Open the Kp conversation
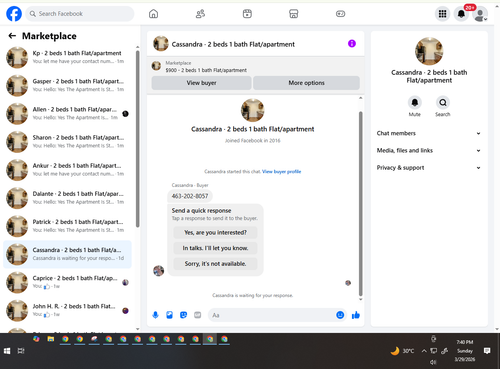This screenshot has width=500, height=369. click(67, 57)
